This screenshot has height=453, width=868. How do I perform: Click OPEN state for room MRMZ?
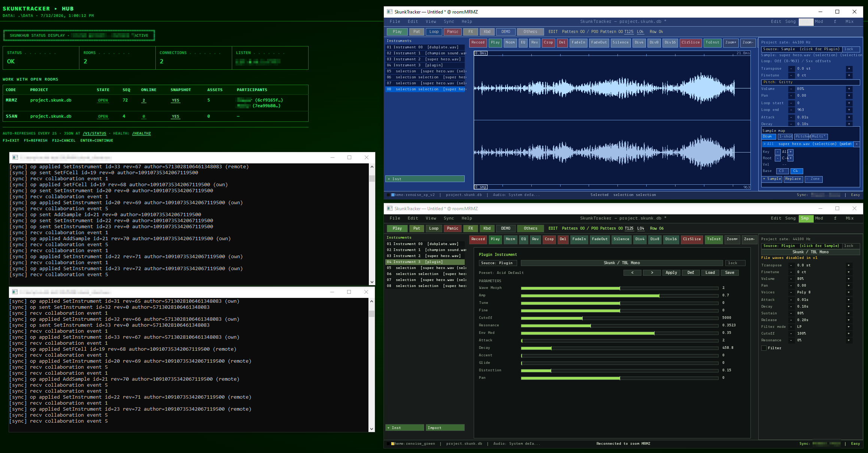pos(103,100)
